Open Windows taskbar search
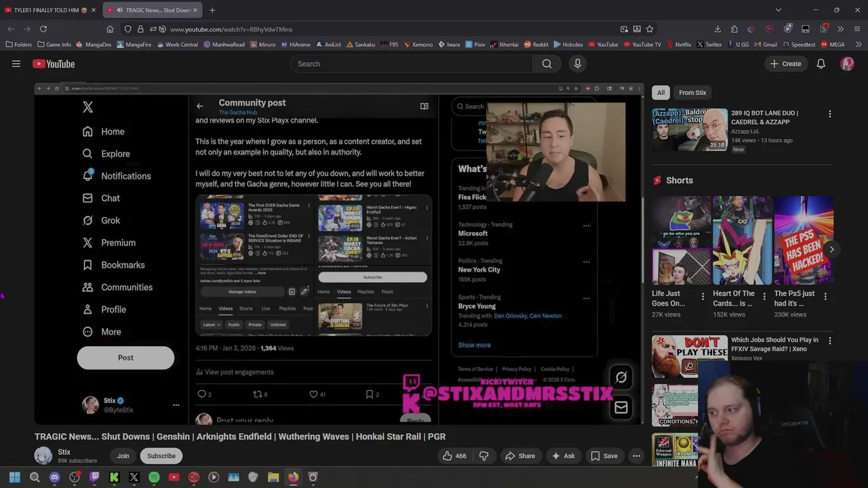 [35, 477]
